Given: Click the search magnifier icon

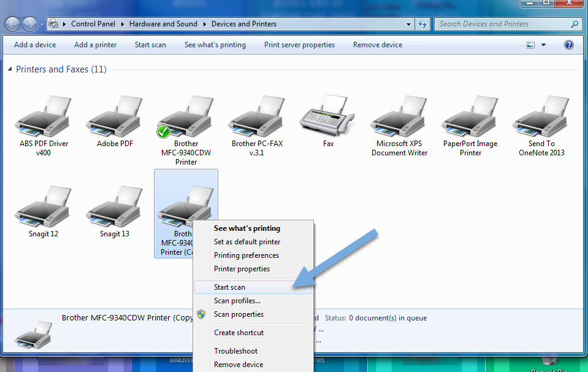Looking at the screenshot, I should 575,24.
